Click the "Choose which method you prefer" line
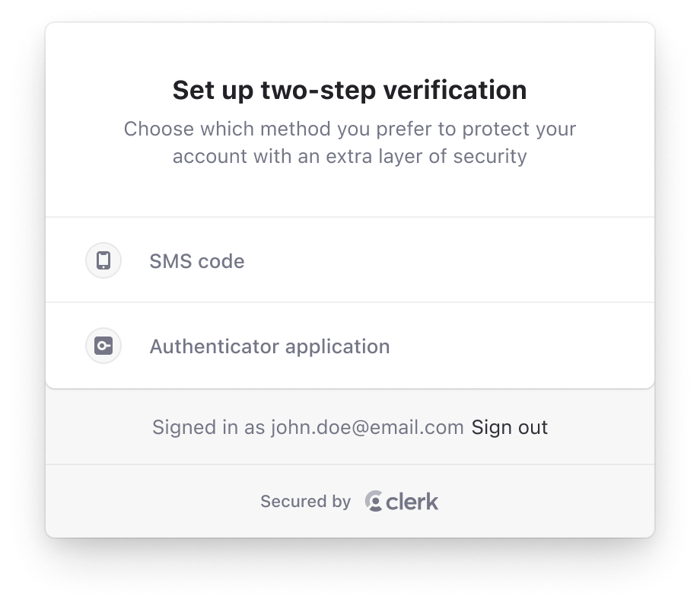This screenshot has height=606, width=700. coord(349,129)
